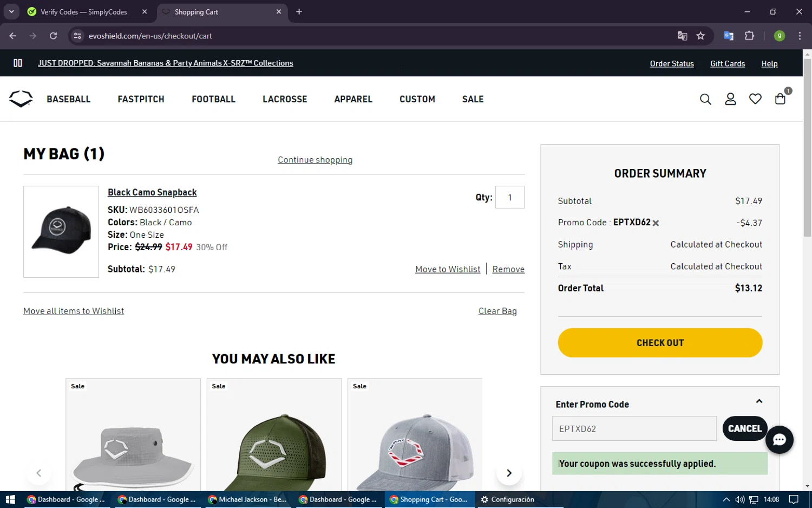
Task: Open the Windows Start button
Action: (10, 499)
